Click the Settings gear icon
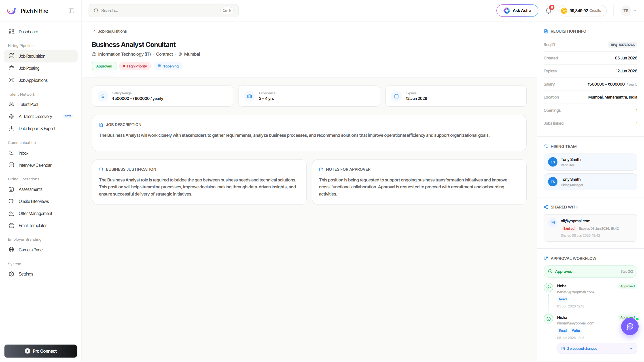This screenshot has width=644, height=362. (x=11, y=274)
